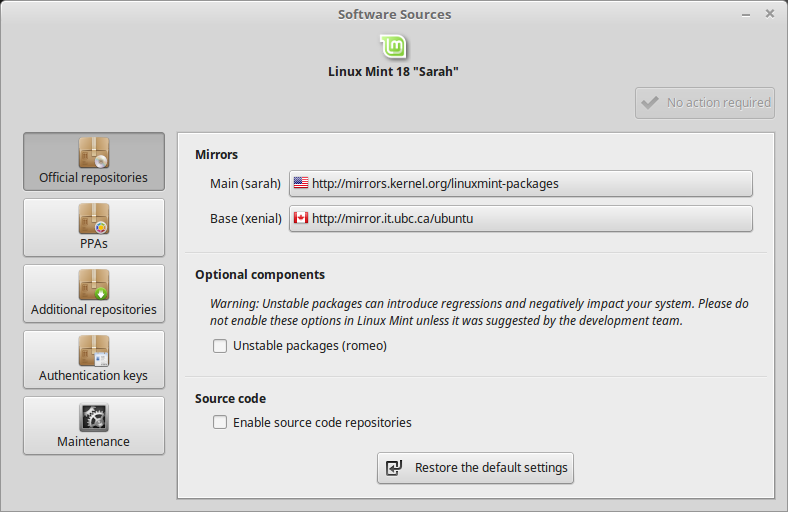The width and height of the screenshot is (788, 512).
Task: Switch to the PPAs section
Action: point(94,228)
